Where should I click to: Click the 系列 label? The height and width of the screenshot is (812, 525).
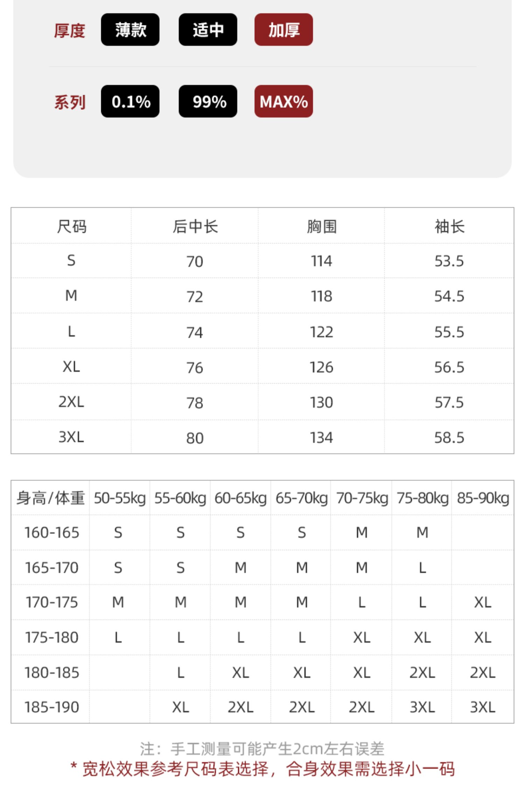pyautogui.click(x=69, y=102)
